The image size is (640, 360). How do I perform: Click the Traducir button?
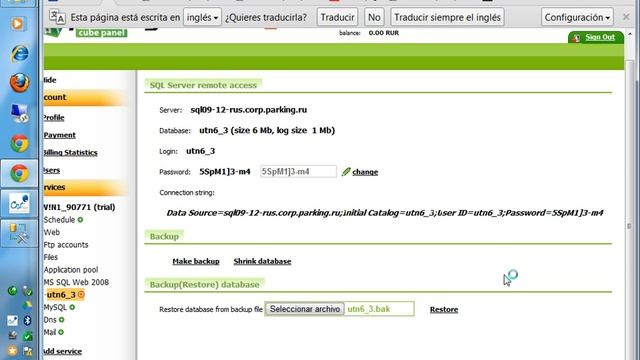coord(337,17)
